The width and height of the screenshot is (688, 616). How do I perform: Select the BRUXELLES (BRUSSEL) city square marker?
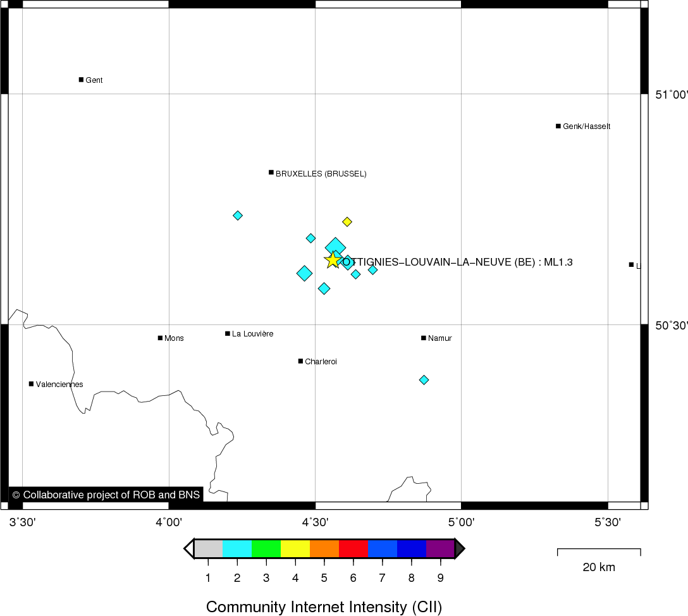[x=271, y=172]
